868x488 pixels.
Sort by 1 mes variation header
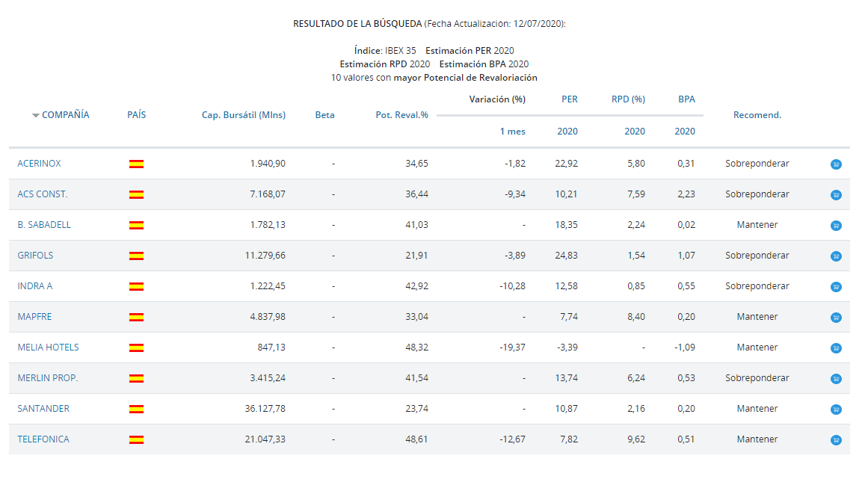click(513, 131)
